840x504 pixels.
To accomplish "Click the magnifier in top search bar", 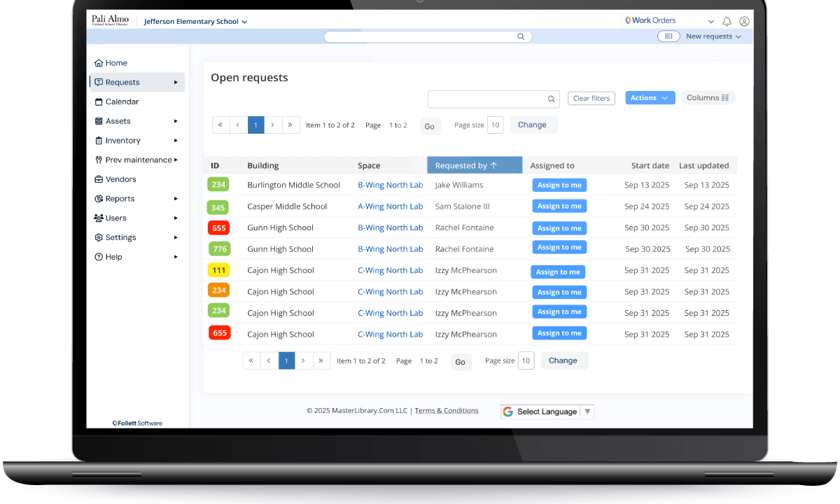I will click(521, 36).
